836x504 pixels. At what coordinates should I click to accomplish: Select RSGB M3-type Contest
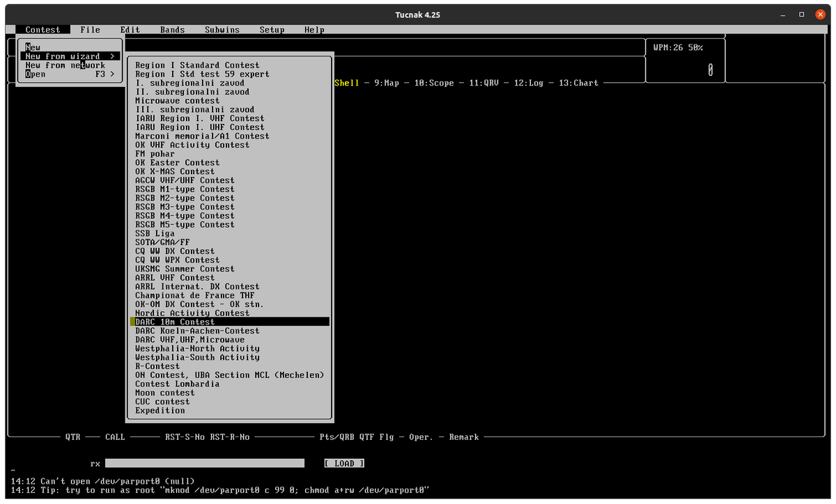[229, 207]
